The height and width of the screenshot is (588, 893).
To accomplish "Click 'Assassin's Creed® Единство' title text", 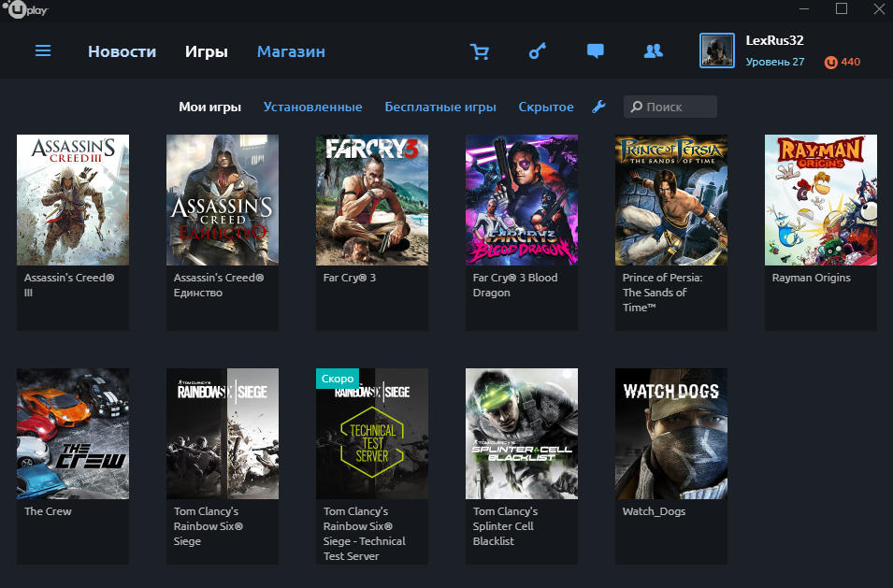I will click(x=219, y=285).
